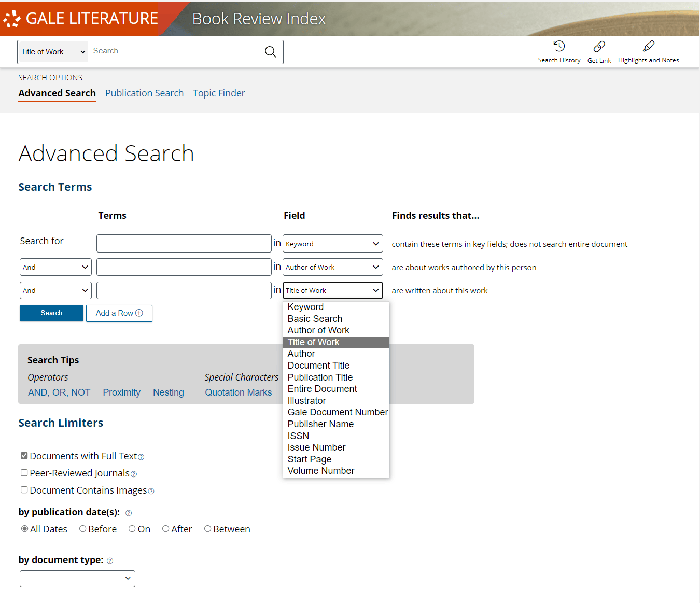Open the Keyword field dropdown
The width and height of the screenshot is (700, 603).
[333, 244]
